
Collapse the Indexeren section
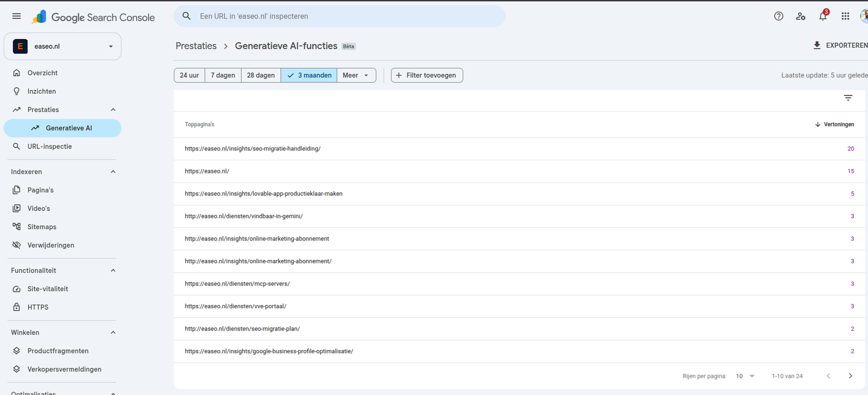[113, 172]
